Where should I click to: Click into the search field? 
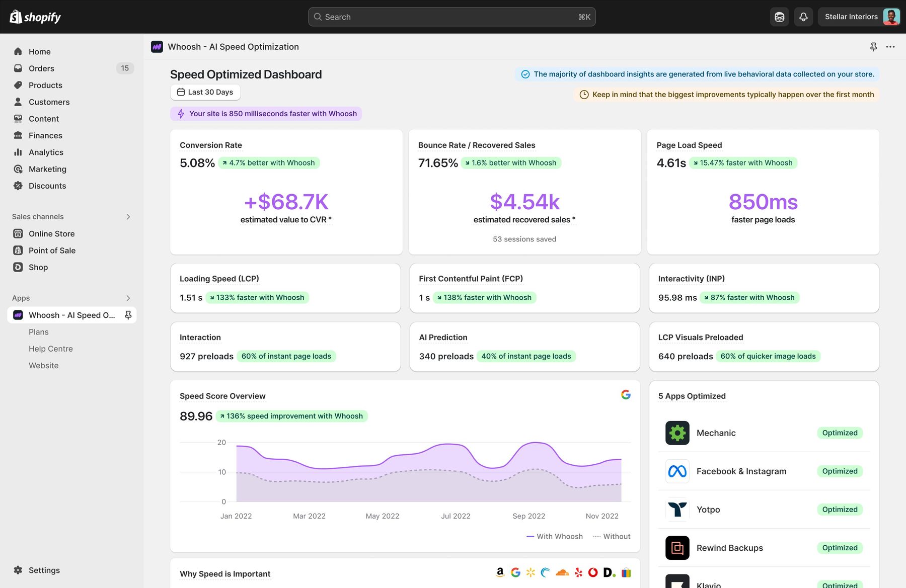[451, 17]
